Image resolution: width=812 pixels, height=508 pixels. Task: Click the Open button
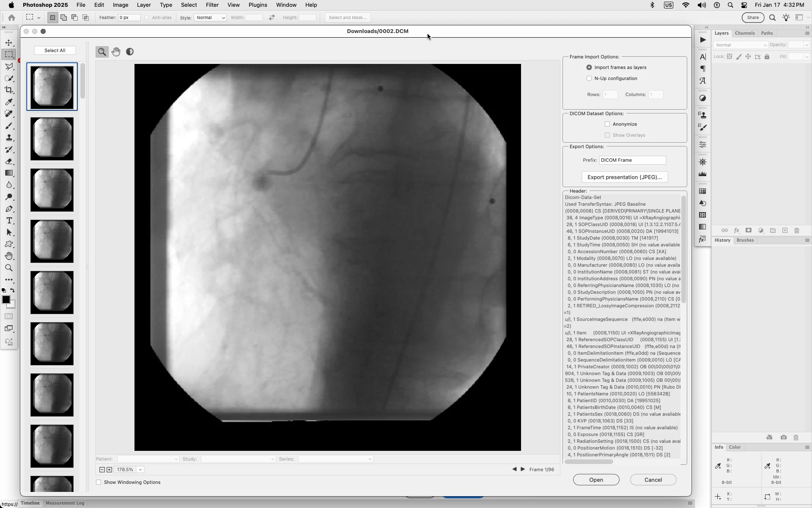[x=596, y=480]
